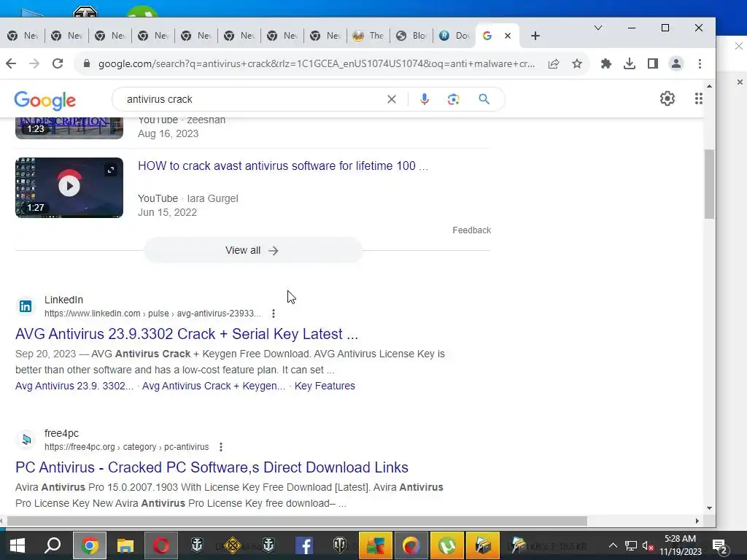Expand the tab search dropdown
Screen dimensions: 747x560
(x=598, y=28)
